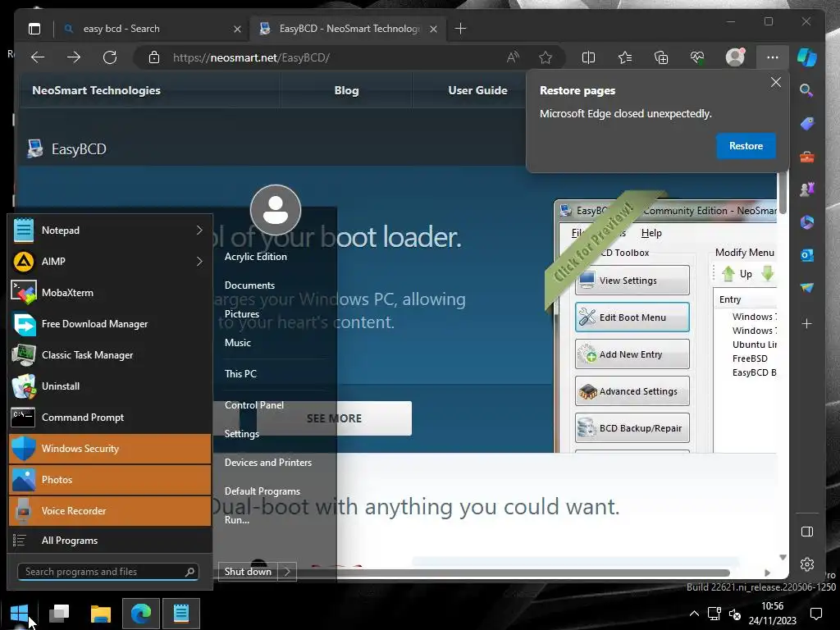Click the Read aloud icon
The image size is (840, 630).
tap(513, 57)
